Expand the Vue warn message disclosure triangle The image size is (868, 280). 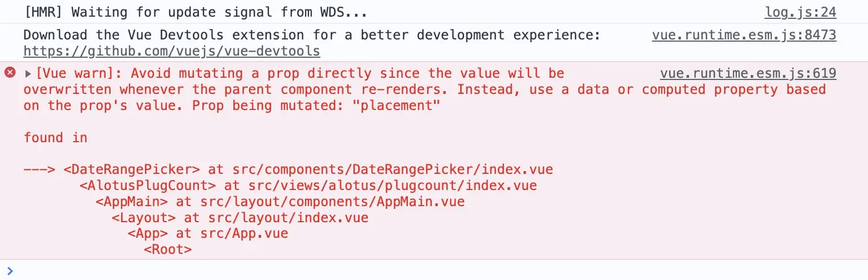pos(29,74)
